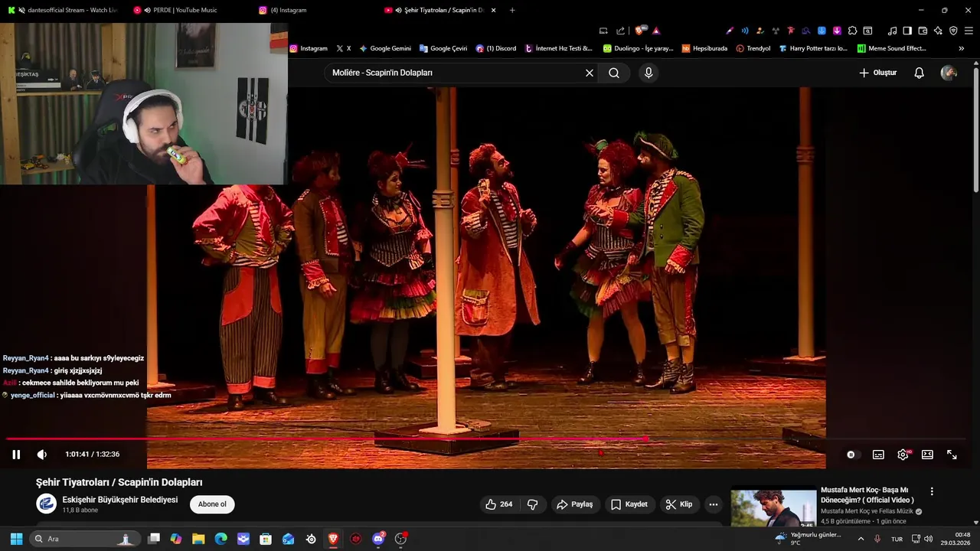Open Mustafa Mert Koç- Başa Mı Döneceğim video title

[x=867, y=494]
